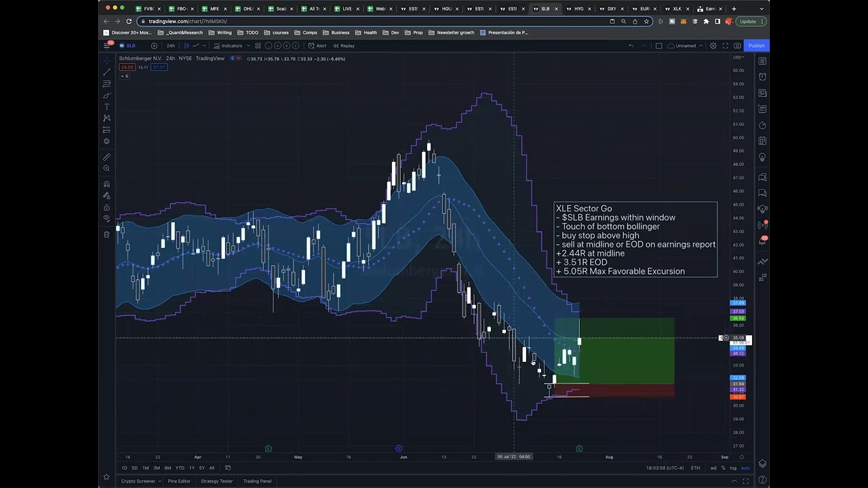Open the layout setup square icon
The height and width of the screenshot is (488, 868).
[658, 45]
